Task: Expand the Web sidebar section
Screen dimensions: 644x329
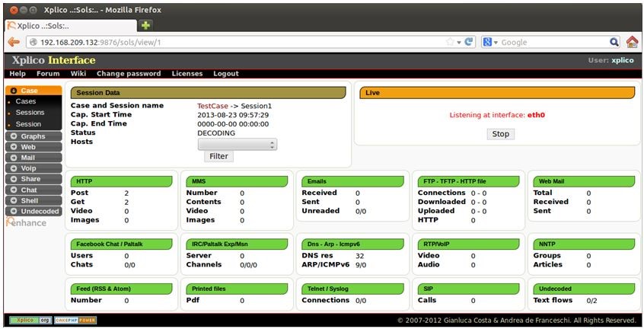Action: point(33,147)
